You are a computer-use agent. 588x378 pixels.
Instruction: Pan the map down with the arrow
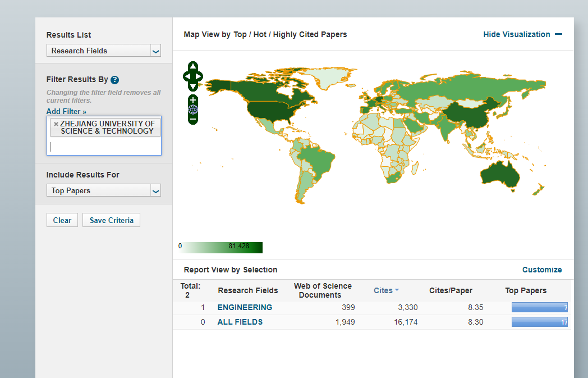193,86
